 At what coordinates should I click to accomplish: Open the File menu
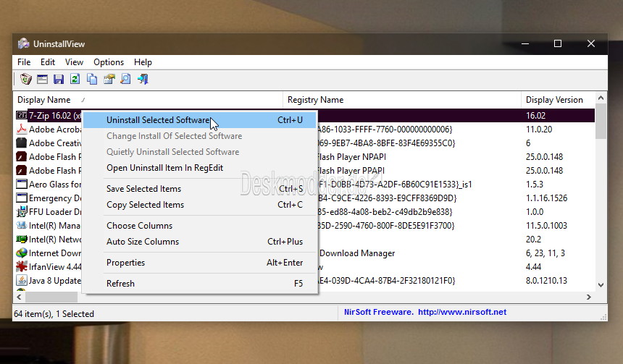pyautogui.click(x=24, y=62)
